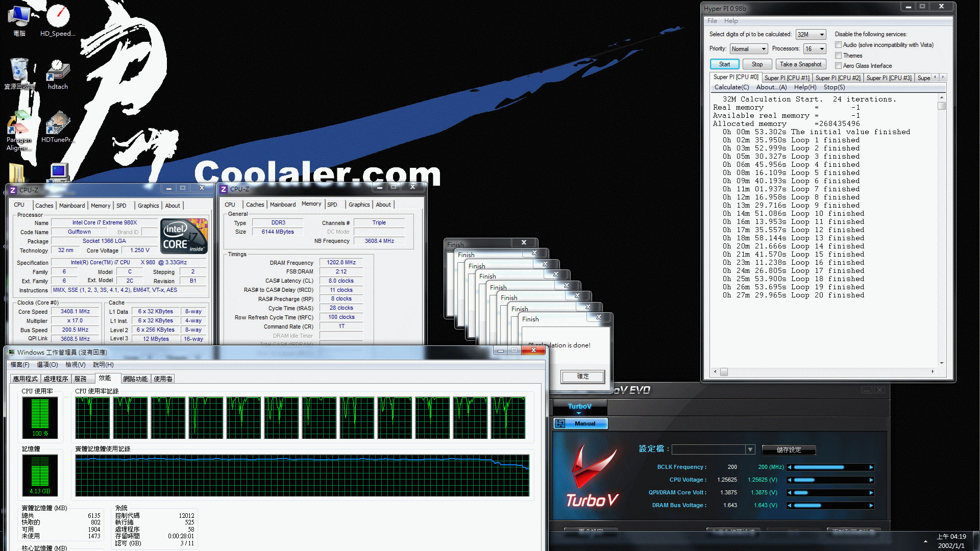The height and width of the screenshot is (551, 980).
Task: Click the Start button in Hyper PI
Action: [724, 64]
